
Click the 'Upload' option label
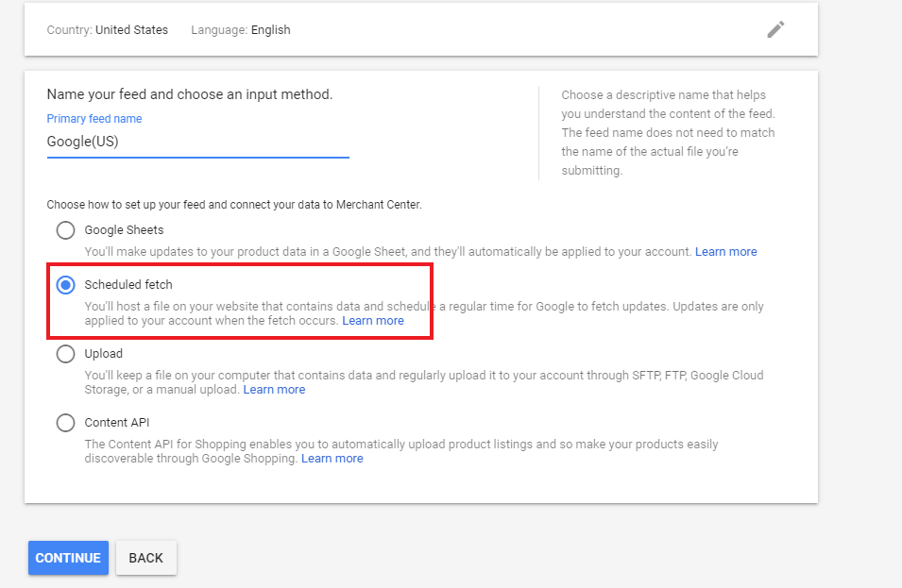104,354
